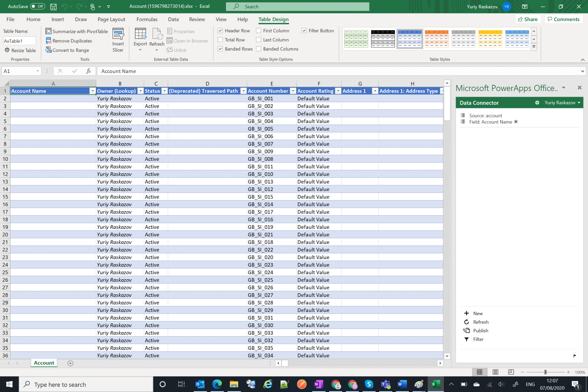Click Refresh in the Data Connector pane
The height and width of the screenshot is (392, 588).
pyautogui.click(x=481, y=322)
